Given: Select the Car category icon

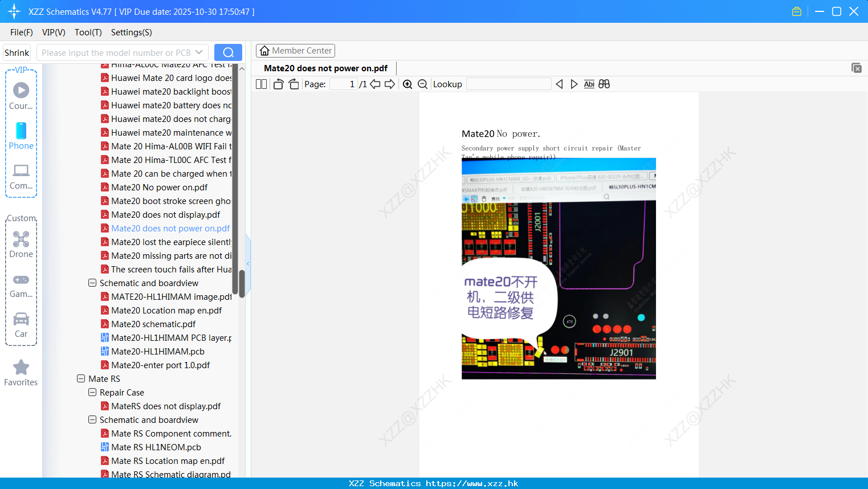Looking at the screenshot, I should 21,325.
